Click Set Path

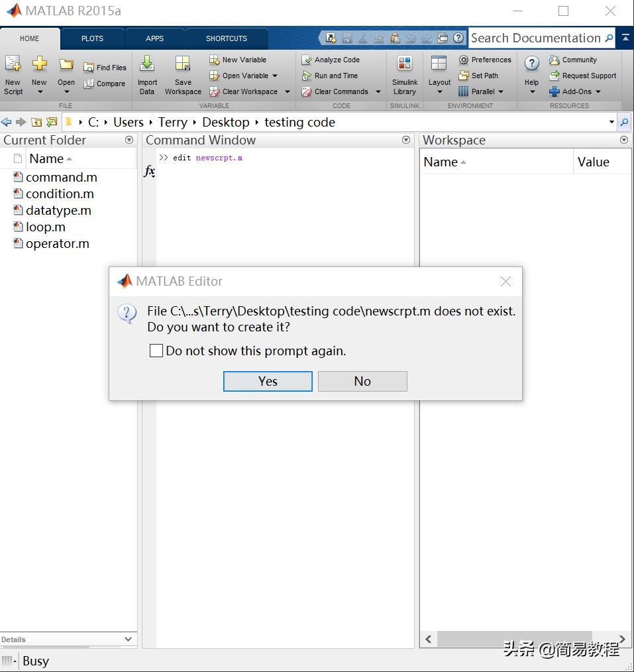click(478, 76)
